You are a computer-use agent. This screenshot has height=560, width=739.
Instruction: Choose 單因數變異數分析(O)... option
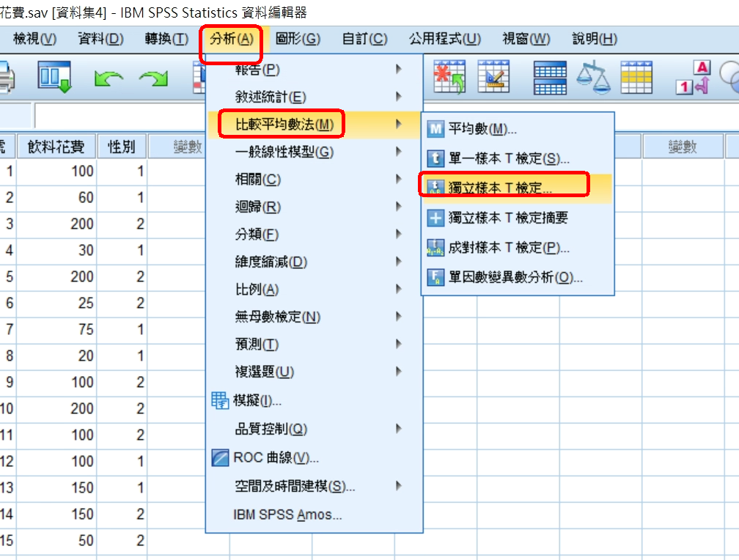pos(515,277)
